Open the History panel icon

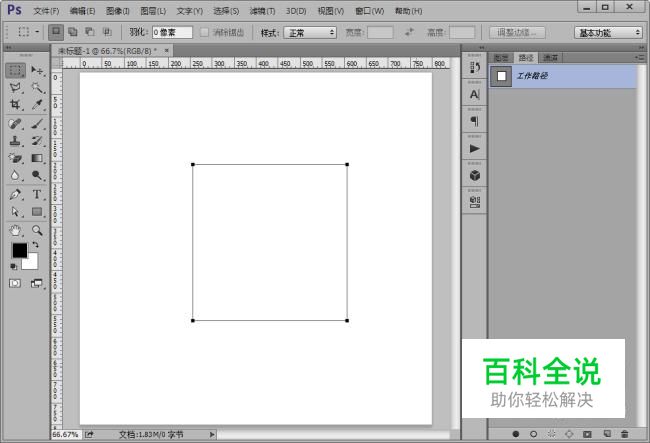pos(475,67)
